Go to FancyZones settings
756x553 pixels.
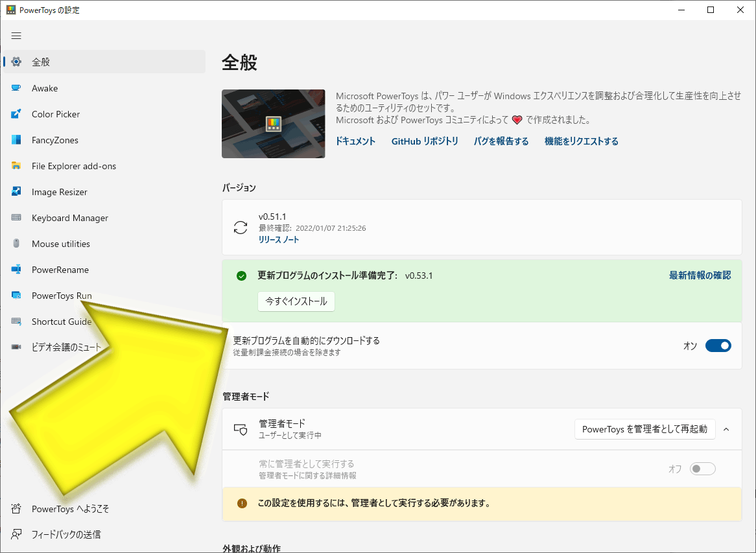[x=104, y=140]
